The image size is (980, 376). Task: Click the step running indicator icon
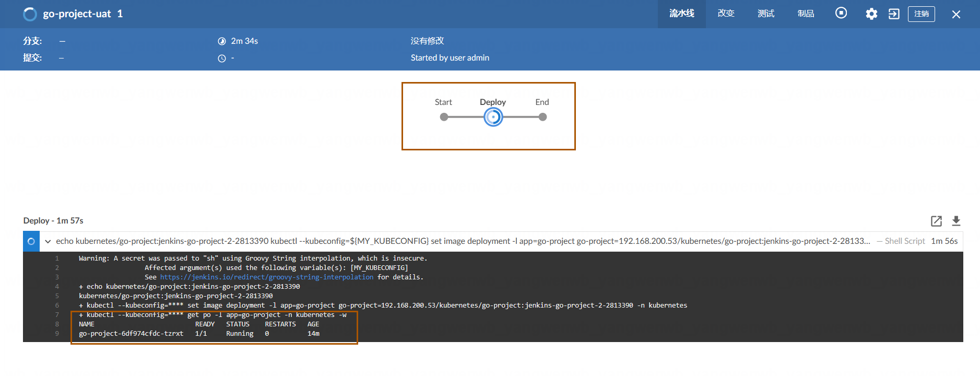click(31, 241)
